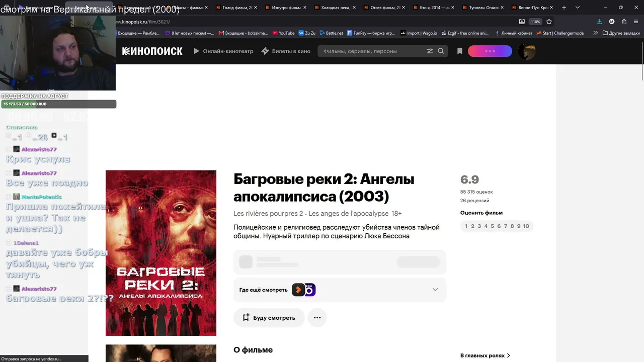Open Онлайн-кинотеатр section
Viewport: 644px width, 362px height.
tap(223, 51)
